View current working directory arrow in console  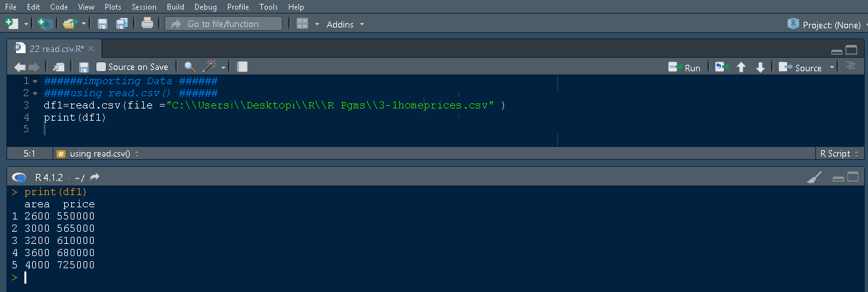95,177
